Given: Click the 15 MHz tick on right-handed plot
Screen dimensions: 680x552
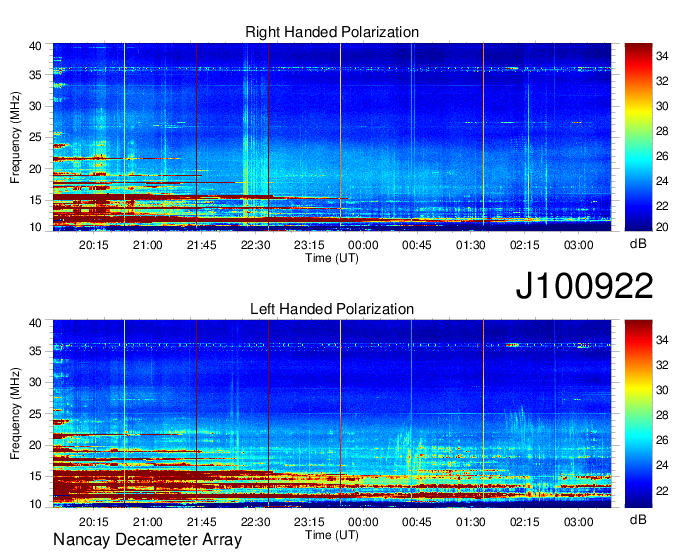Looking at the screenshot, I should point(35,200).
